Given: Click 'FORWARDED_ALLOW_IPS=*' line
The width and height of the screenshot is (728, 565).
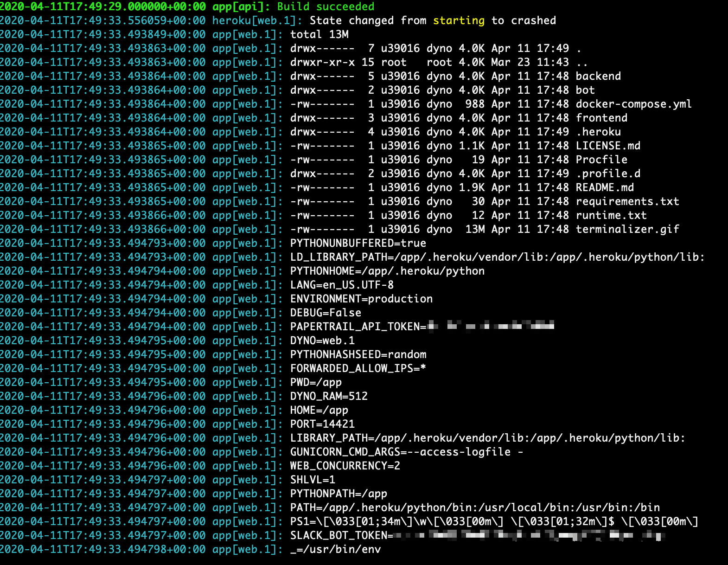Looking at the screenshot, I should point(358,368).
